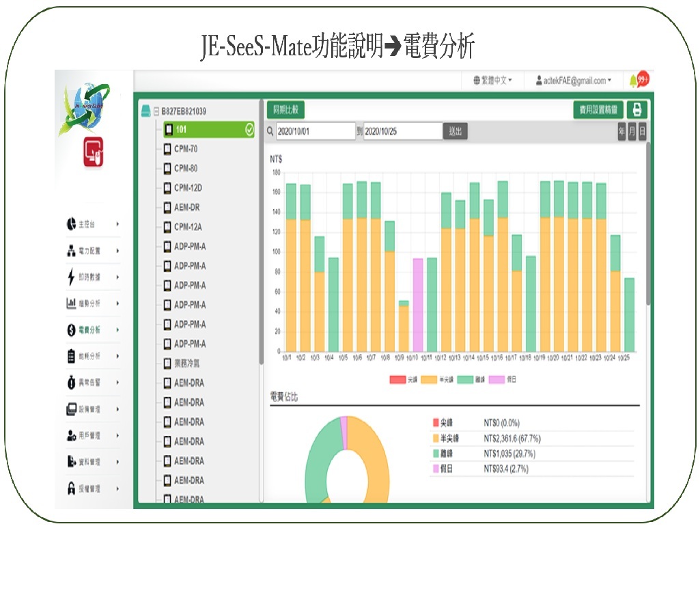The width and height of the screenshot is (700, 604).
Task: Open the 趨勢分析 sidebar menu
Action: click(x=89, y=303)
